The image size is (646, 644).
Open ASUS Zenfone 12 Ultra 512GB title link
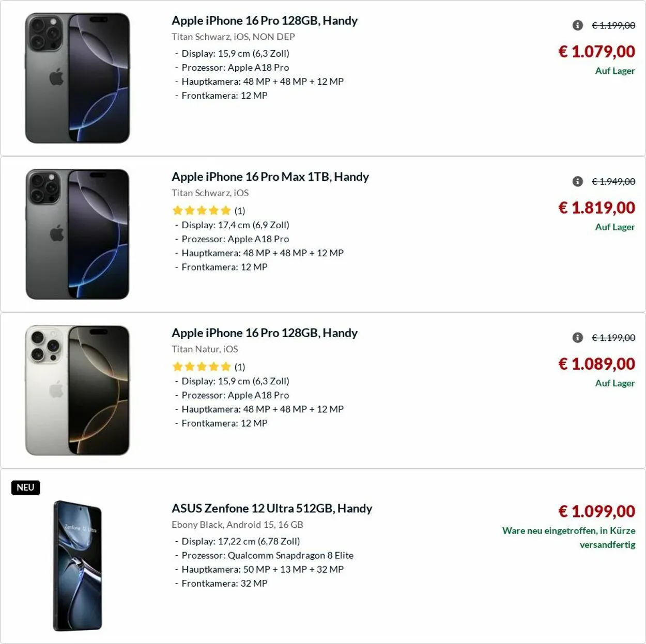pos(271,508)
